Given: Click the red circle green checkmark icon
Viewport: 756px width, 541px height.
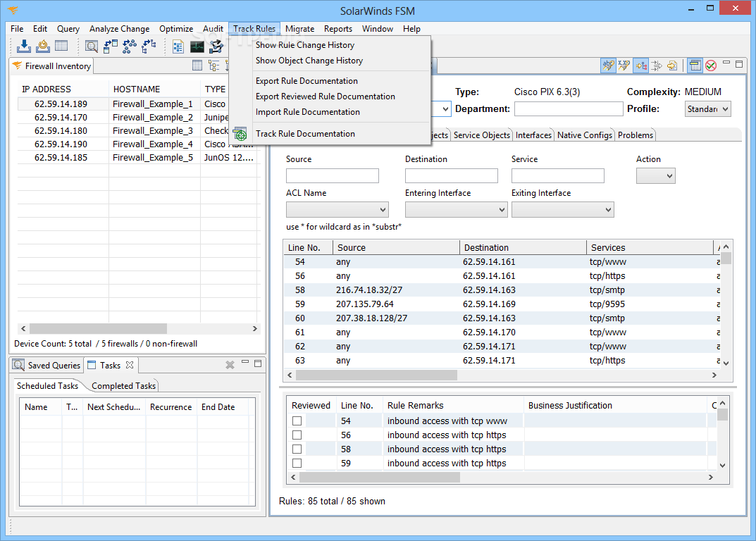Looking at the screenshot, I should (711, 66).
